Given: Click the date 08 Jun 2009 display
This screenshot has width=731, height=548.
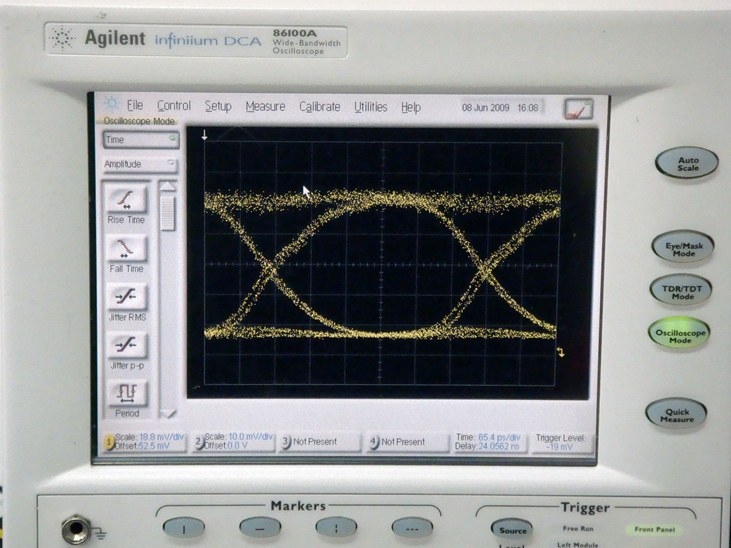Looking at the screenshot, I should 485,108.
